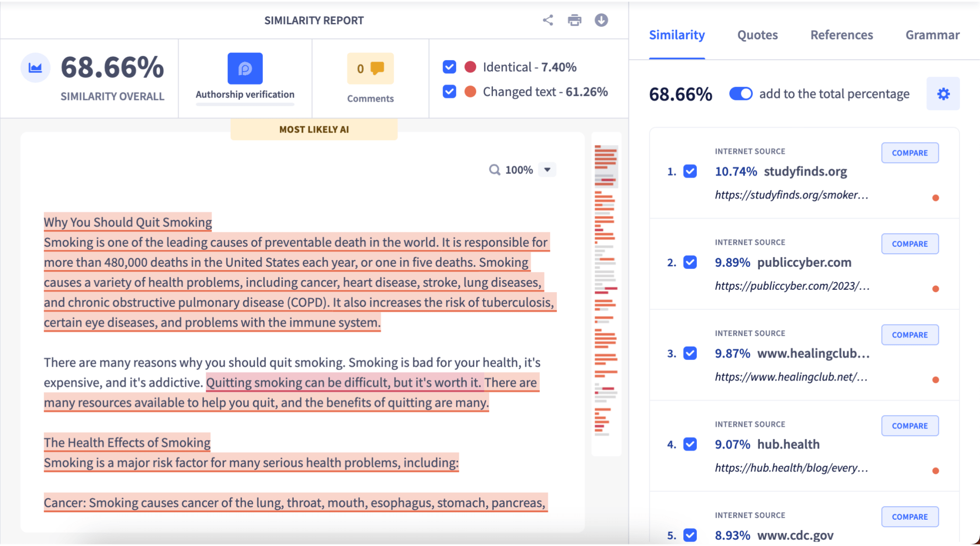
Task: Deselect the studyfinds.org source checkbox
Action: tap(690, 171)
